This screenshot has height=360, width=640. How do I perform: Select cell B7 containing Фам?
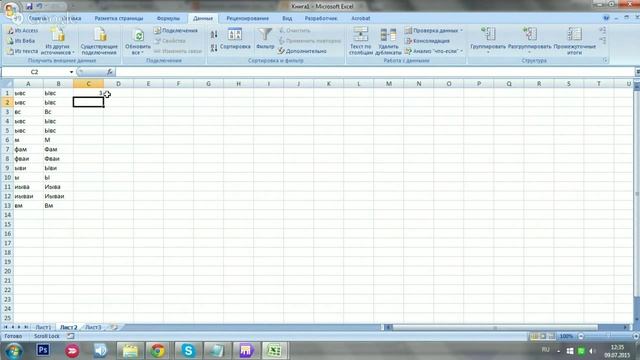click(58, 149)
